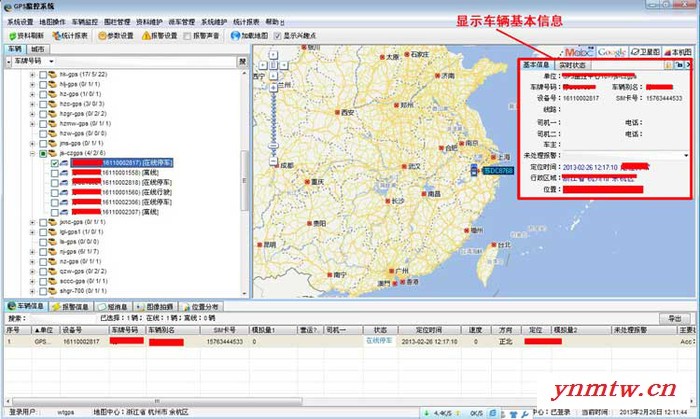
Task: Click the 资料刷新 refresh icon
Action: [12, 36]
